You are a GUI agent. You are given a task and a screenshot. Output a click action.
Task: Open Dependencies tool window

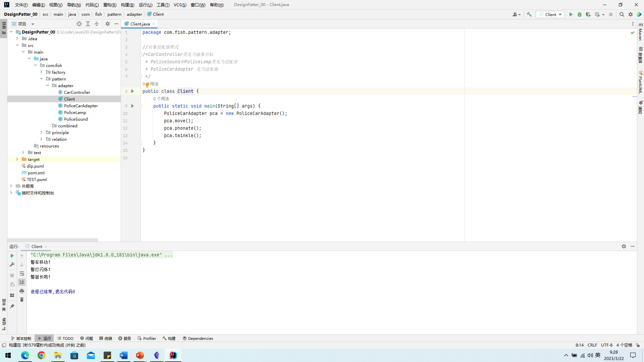coord(198,339)
